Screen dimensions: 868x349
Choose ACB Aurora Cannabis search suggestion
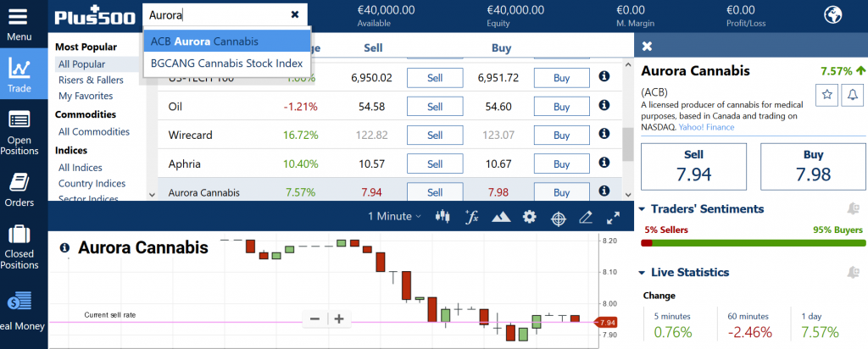pos(227,42)
